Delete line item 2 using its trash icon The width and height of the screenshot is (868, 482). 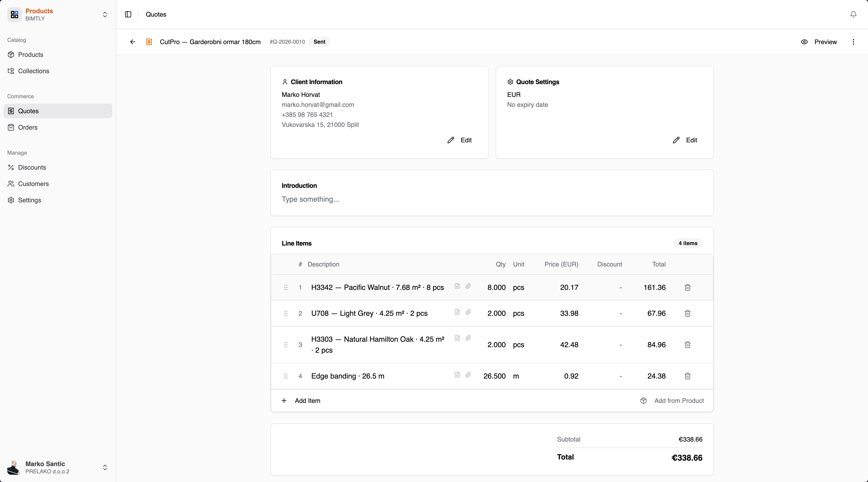pyautogui.click(x=687, y=313)
